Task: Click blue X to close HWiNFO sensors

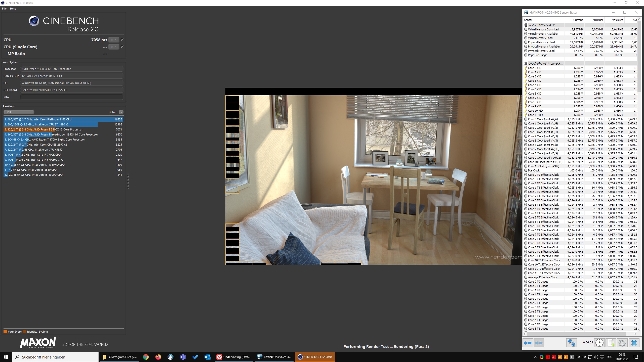Action: pos(634,343)
